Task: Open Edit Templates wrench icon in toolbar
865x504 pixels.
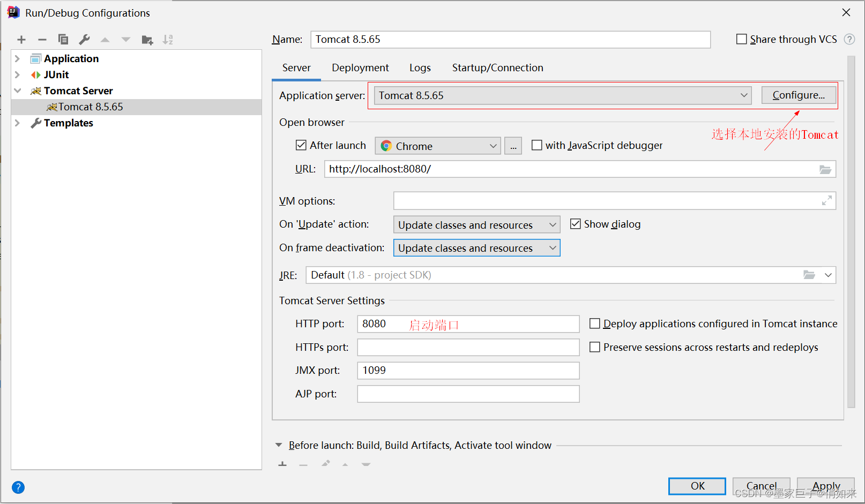Action: tap(84, 40)
